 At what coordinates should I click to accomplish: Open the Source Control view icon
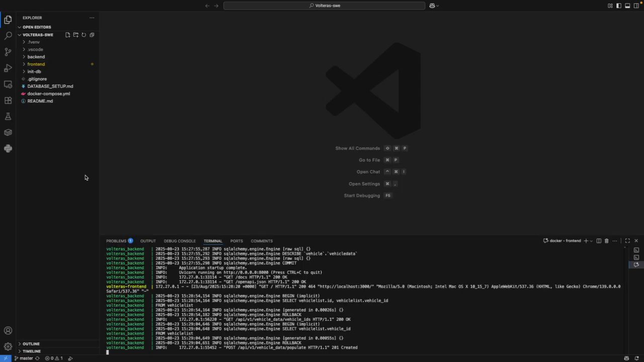click(8, 52)
